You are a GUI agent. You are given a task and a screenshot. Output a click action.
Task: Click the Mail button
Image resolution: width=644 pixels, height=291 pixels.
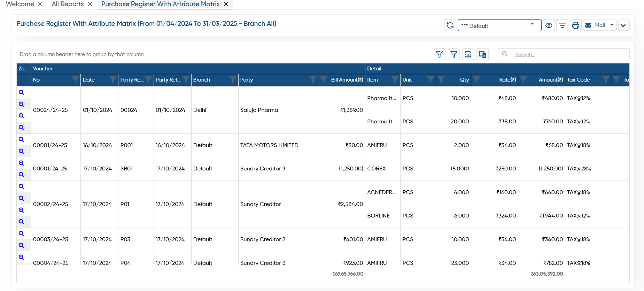click(x=595, y=25)
